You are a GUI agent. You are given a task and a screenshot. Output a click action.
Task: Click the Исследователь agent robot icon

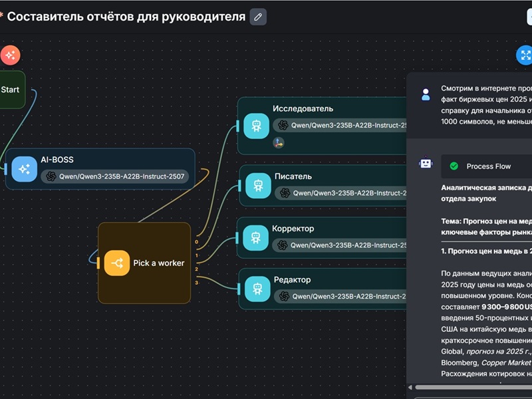click(x=256, y=125)
